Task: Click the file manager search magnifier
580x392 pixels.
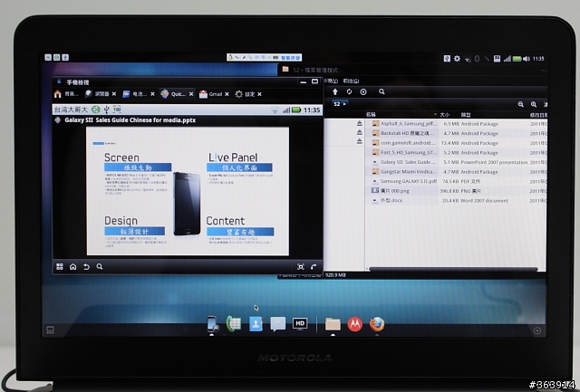Action: click(x=382, y=91)
